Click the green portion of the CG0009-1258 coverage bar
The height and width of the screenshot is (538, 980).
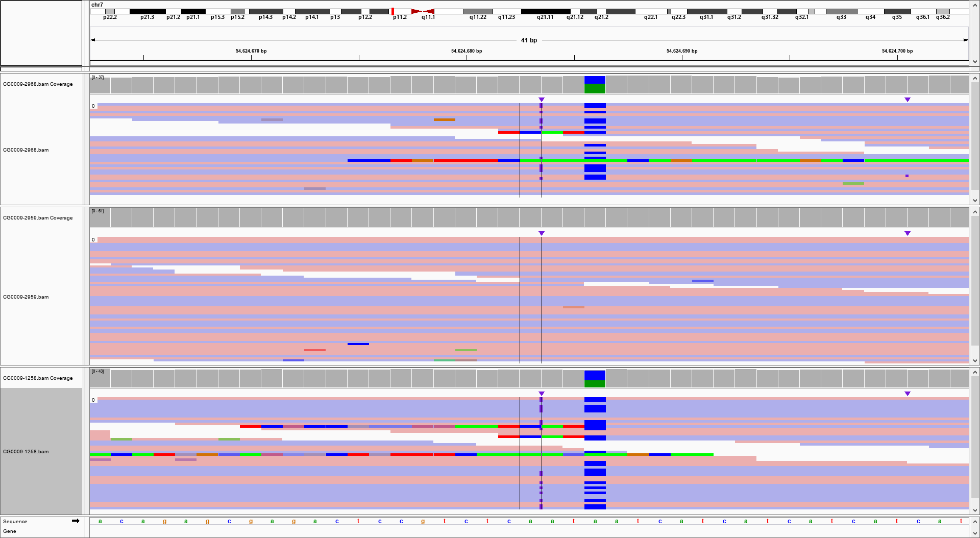[x=595, y=382]
